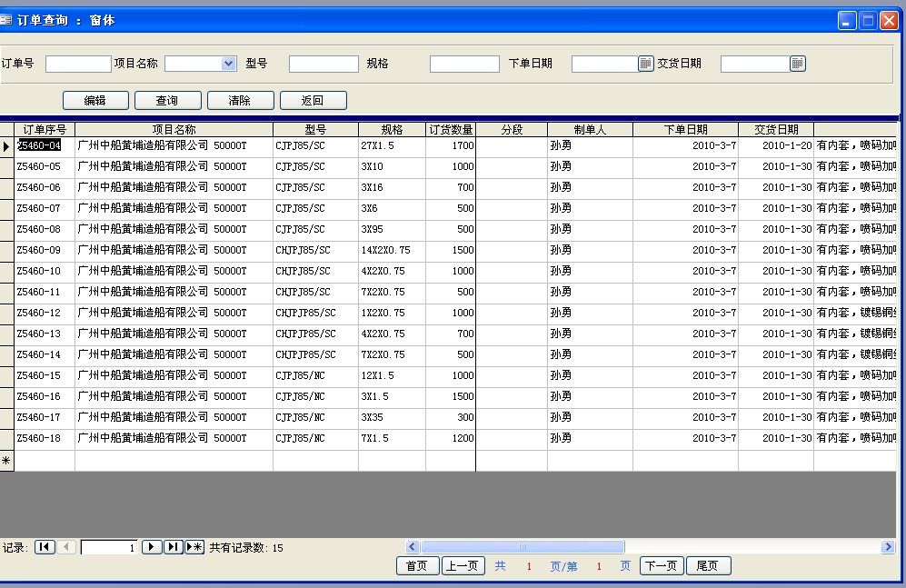This screenshot has height=588, width=906.
Task: Click the 清除 button
Action: pos(240,101)
